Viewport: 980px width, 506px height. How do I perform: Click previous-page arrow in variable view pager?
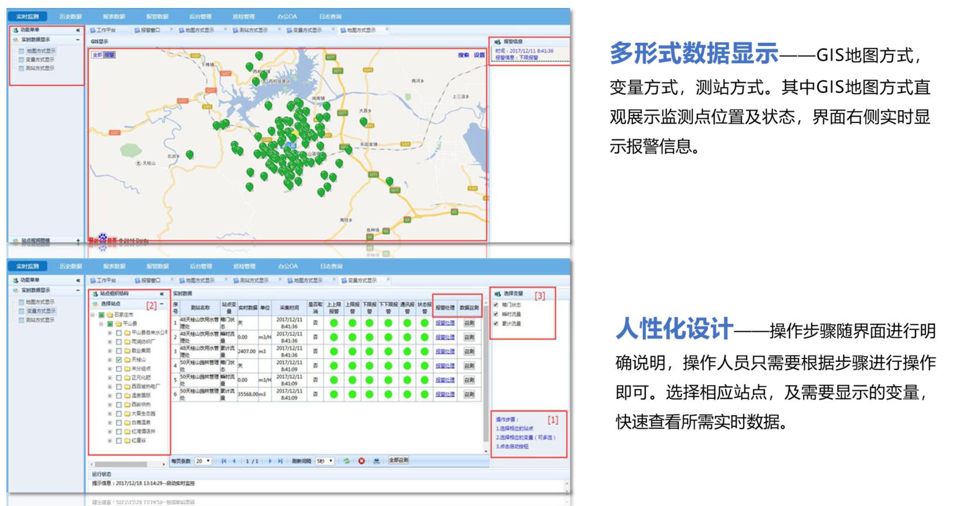(234, 461)
